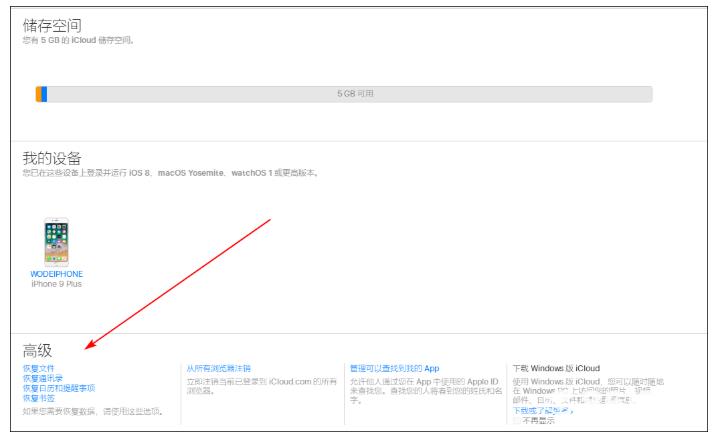Open 管理可以查找到我的 App link

pyautogui.click(x=395, y=368)
